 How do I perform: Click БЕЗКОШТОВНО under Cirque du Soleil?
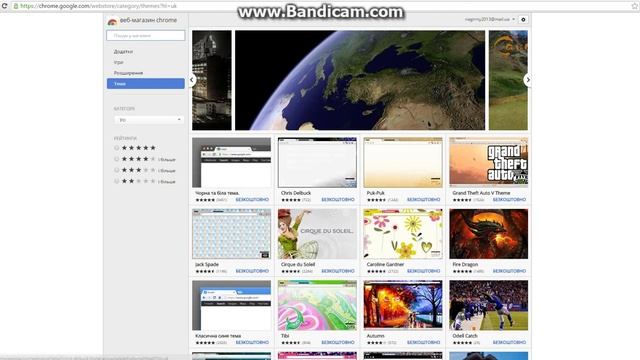pyautogui.click(x=338, y=271)
